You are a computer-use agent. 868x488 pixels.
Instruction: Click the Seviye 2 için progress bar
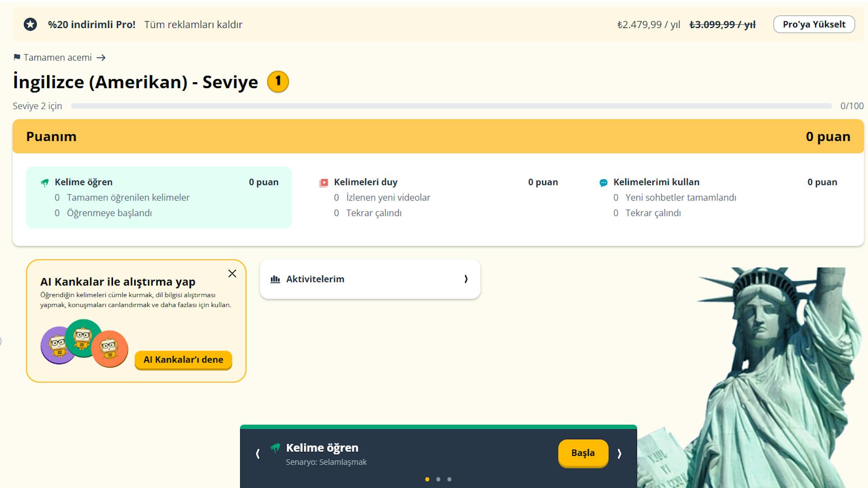tap(452, 105)
